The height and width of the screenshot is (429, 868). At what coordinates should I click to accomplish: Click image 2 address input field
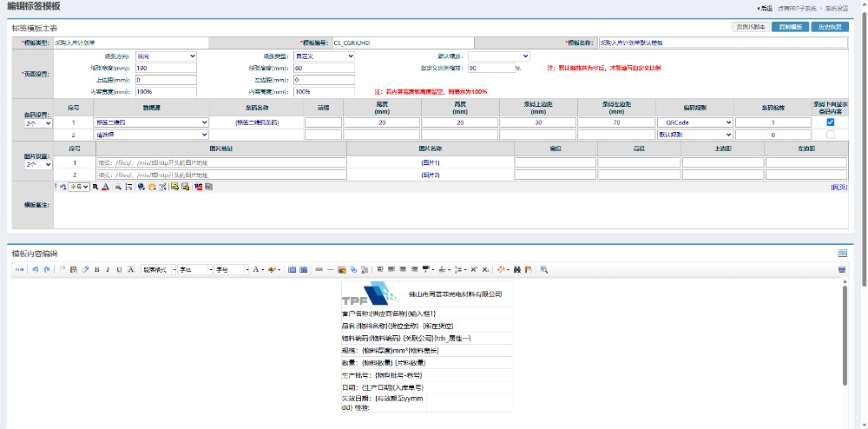pyautogui.click(x=221, y=175)
